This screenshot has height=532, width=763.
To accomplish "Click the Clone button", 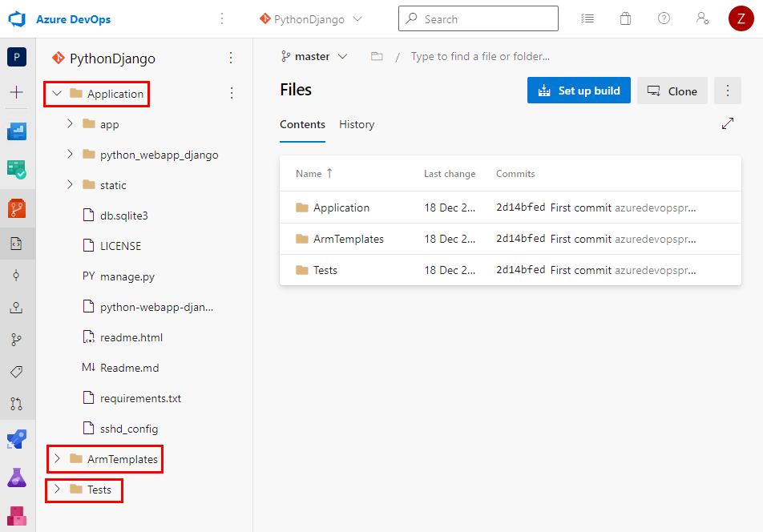I will (x=672, y=91).
